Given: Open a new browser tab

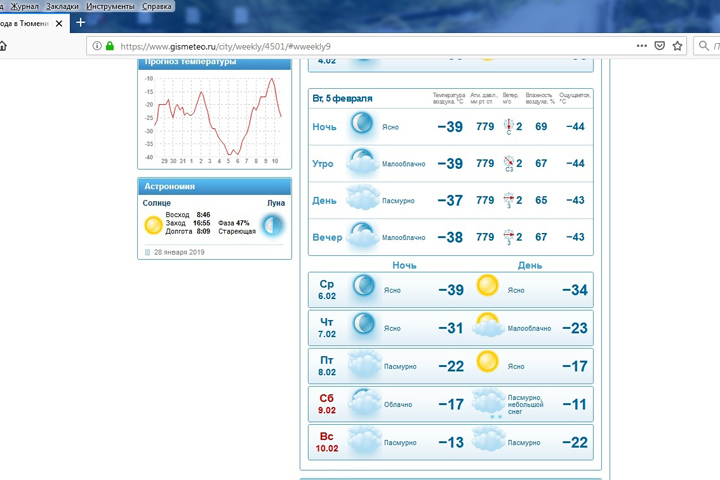Looking at the screenshot, I should pyautogui.click(x=81, y=22).
